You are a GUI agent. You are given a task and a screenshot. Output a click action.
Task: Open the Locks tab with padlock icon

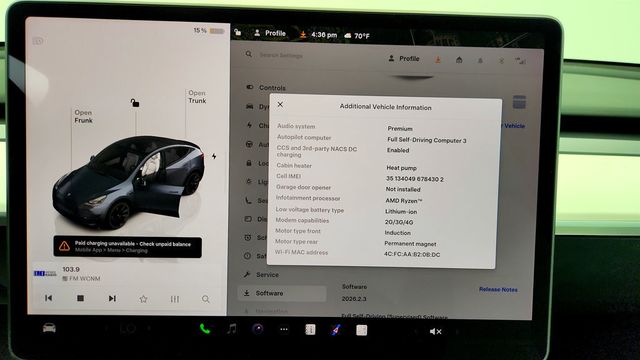pos(257,163)
